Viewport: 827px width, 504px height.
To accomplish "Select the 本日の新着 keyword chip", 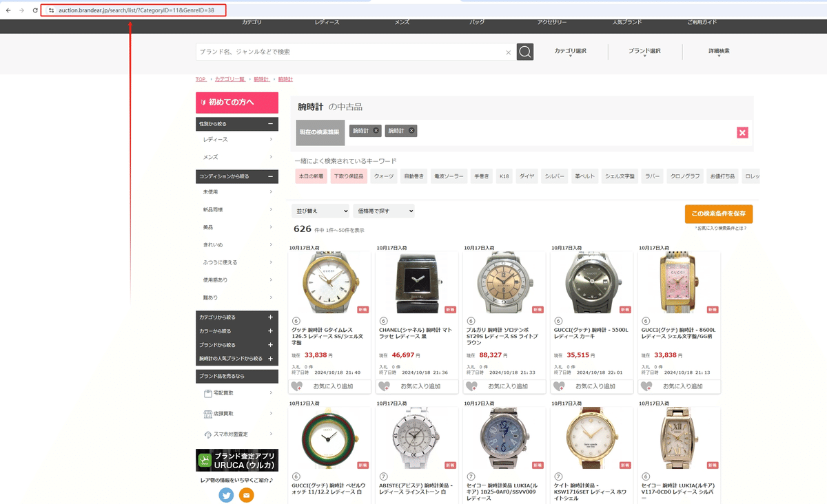I will coord(311,177).
